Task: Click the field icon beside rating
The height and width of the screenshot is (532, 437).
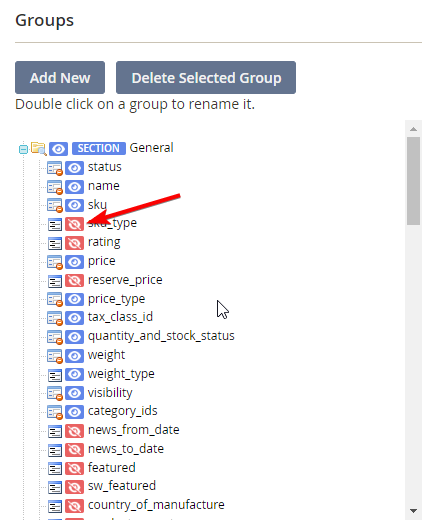Action: tap(55, 243)
